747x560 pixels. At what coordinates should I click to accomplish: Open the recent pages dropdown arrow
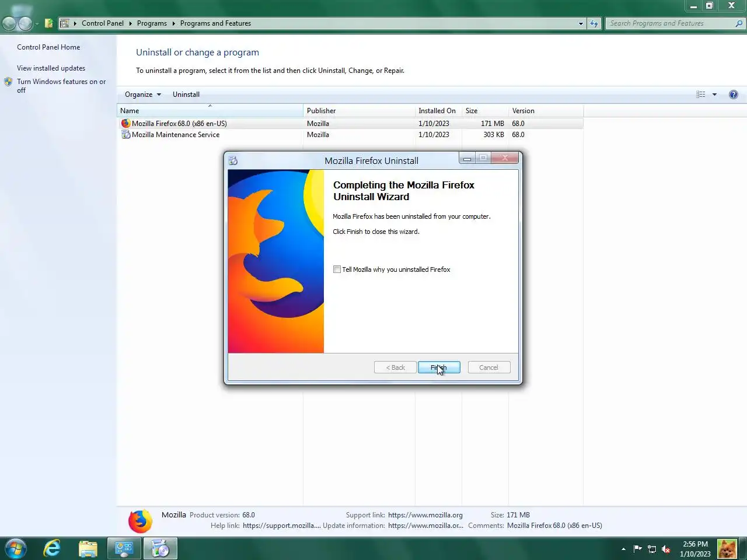coord(37,24)
